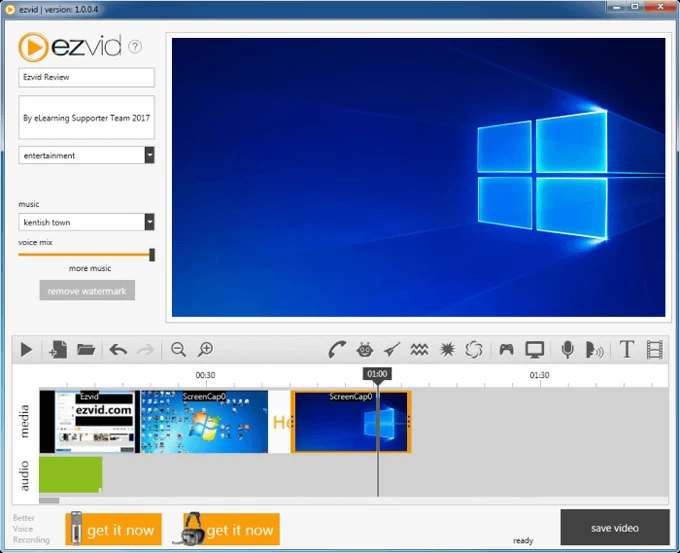Add text slide with T icon
This screenshot has height=553, width=680.
point(627,349)
